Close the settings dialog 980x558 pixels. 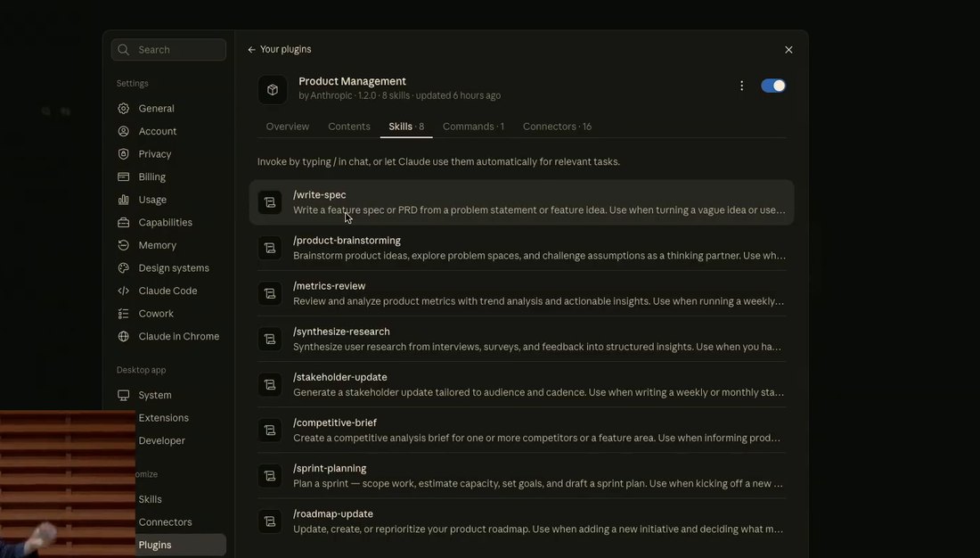click(788, 50)
